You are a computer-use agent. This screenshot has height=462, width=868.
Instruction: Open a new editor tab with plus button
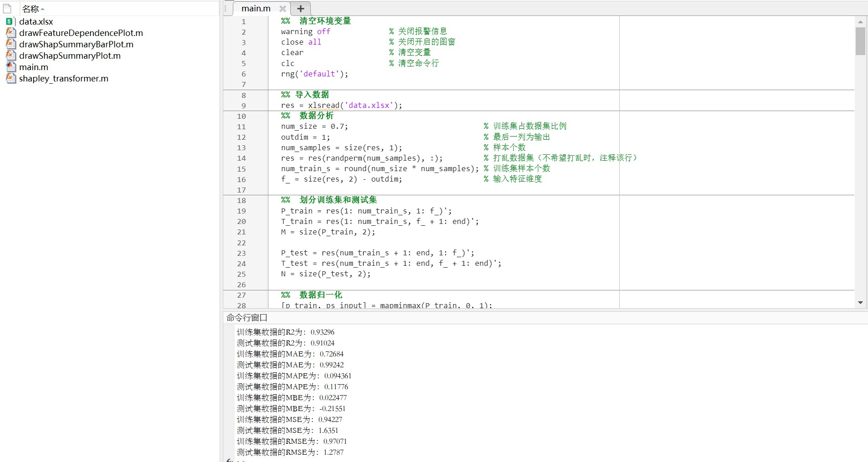301,9
